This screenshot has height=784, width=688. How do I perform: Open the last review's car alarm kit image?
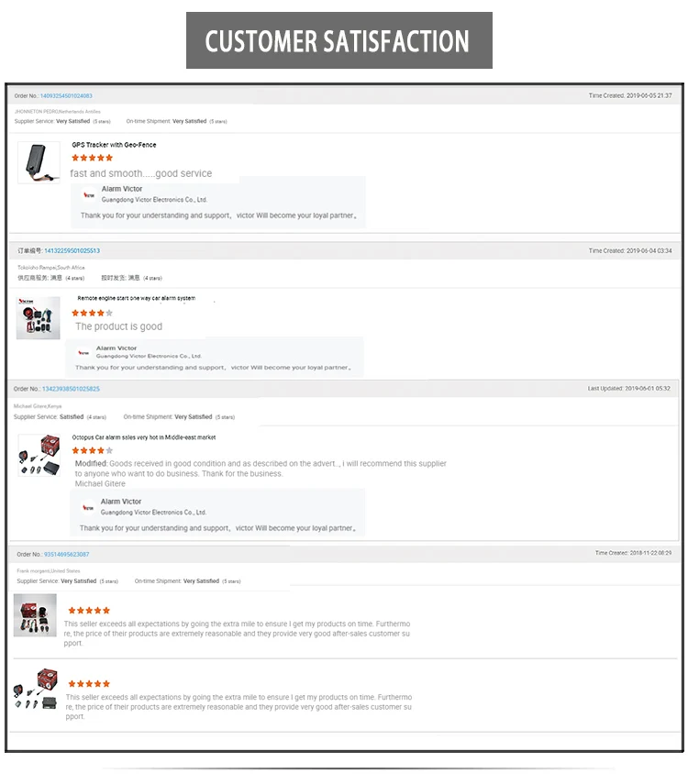pyautogui.click(x=36, y=689)
